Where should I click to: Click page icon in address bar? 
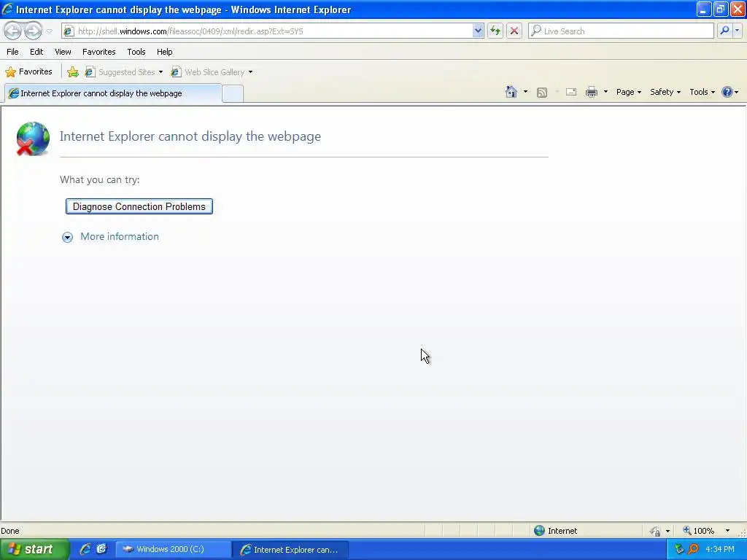(69, 31)
